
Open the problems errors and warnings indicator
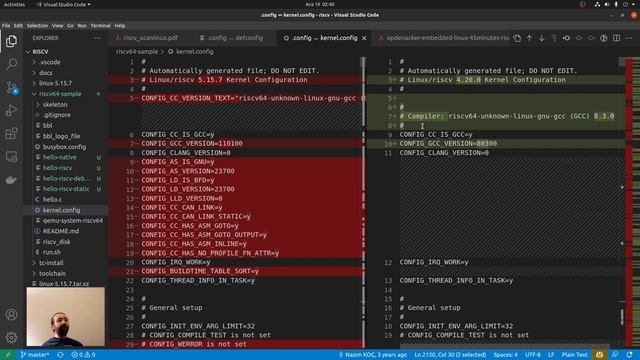(x=83, y=355)
